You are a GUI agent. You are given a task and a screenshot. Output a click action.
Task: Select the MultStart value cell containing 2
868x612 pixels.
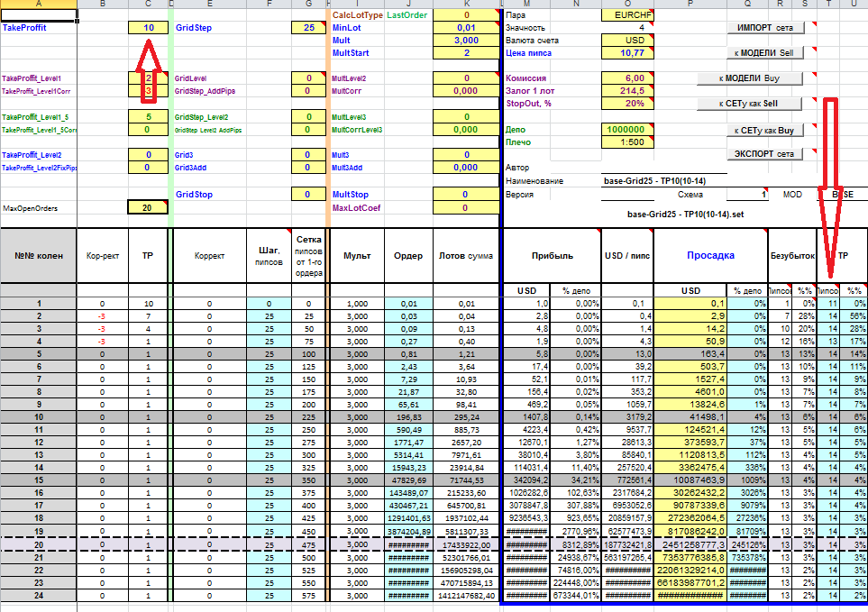click(x=466, y=53)
